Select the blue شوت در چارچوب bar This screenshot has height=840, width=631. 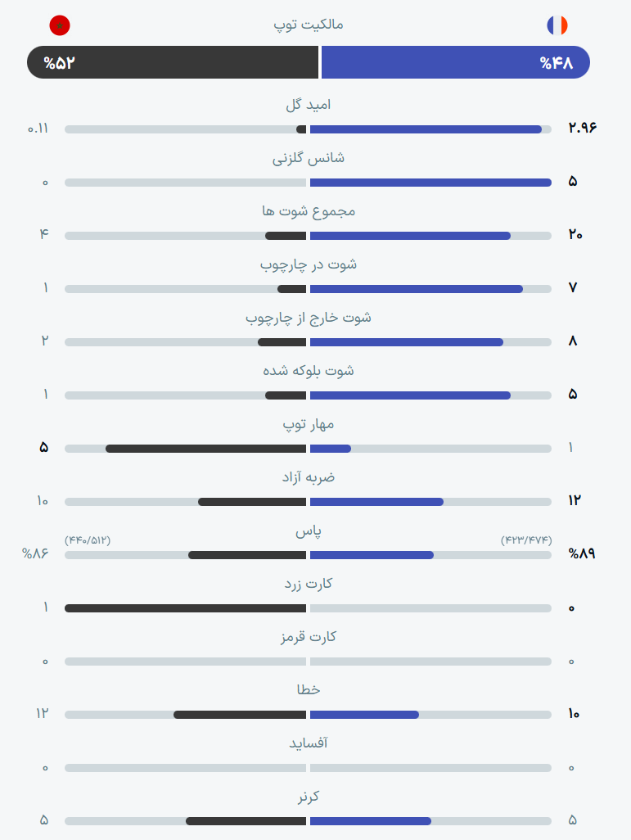(417, 289)
